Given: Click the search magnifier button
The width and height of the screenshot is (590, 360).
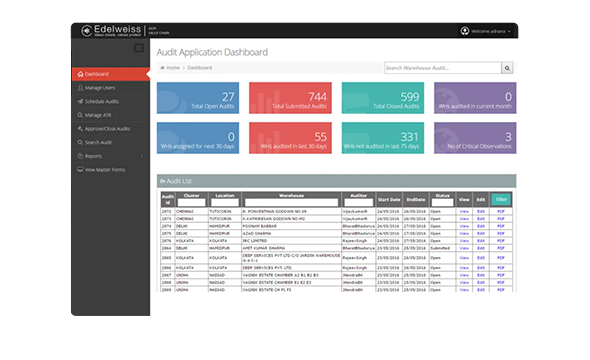Looking at the screenshot, I should [507, 68].
